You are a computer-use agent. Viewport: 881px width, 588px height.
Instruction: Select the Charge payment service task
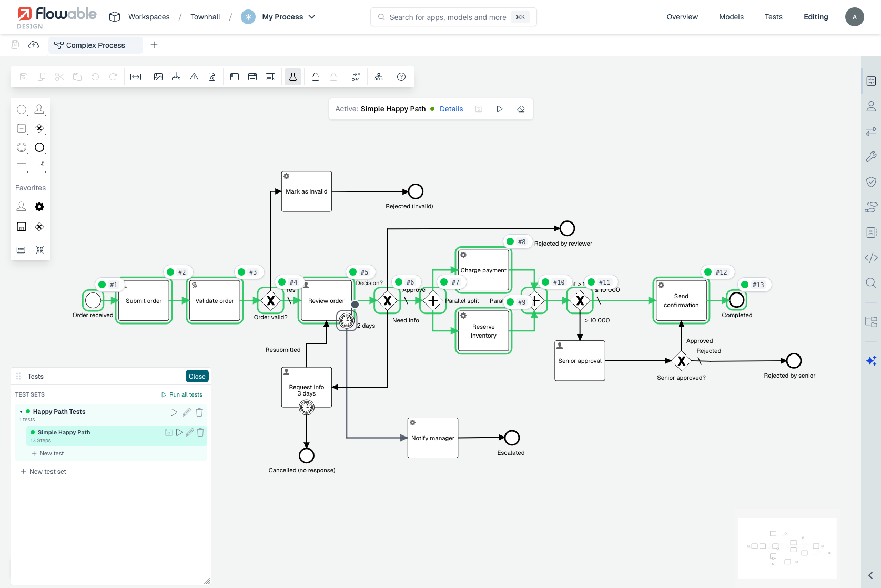(483, 270)
